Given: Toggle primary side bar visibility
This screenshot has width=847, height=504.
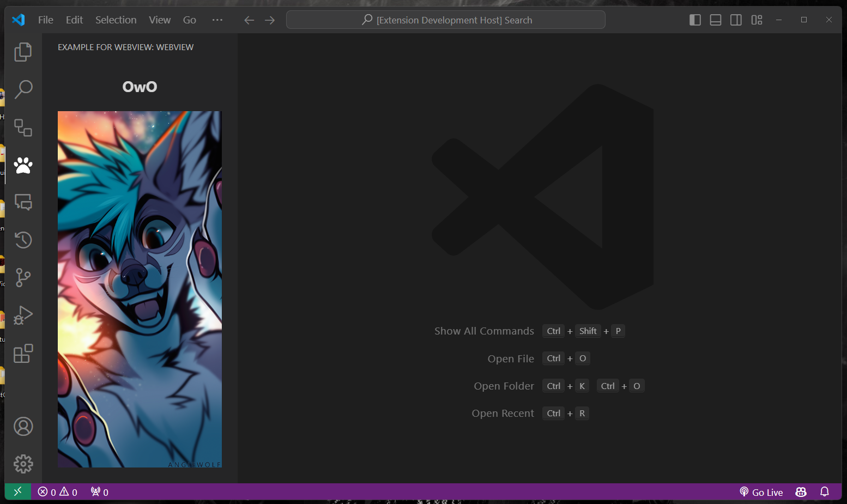Looking at the screenshot, I should tap(695, 20).
